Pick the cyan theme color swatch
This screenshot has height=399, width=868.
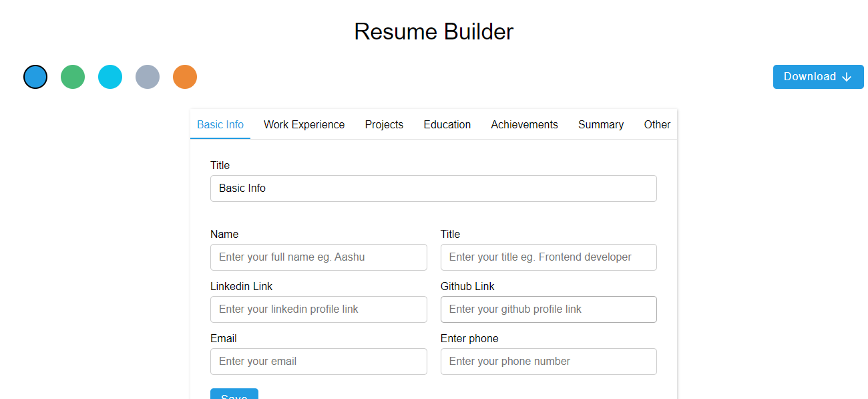coord(110,76)
